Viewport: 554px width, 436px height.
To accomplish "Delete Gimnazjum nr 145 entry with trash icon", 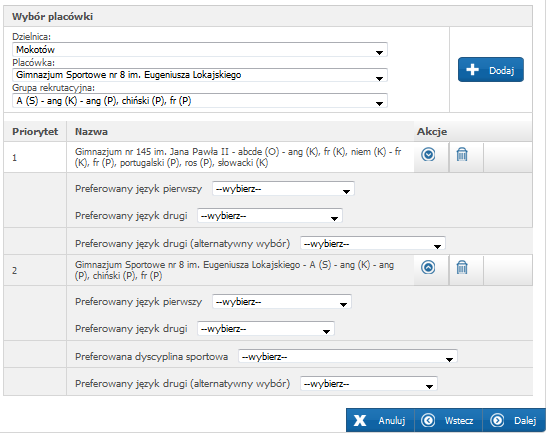I will (x=462, y=155).
